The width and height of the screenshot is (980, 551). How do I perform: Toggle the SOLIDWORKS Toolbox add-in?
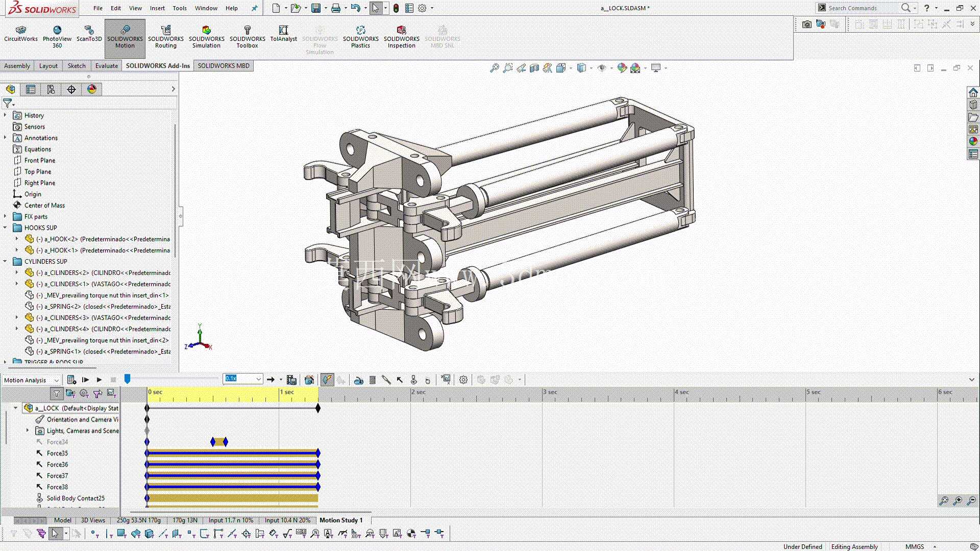[x=248, y=37]
